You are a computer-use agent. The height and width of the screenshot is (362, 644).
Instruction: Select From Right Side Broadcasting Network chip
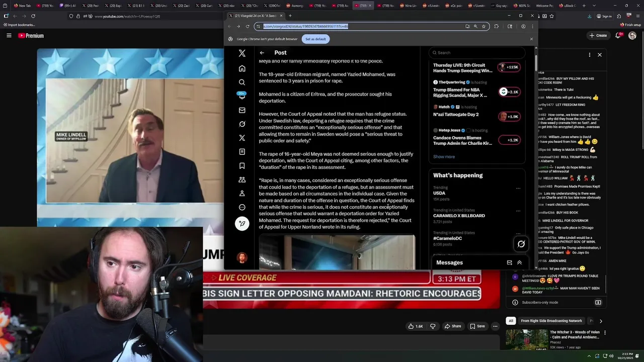[551, 321]
